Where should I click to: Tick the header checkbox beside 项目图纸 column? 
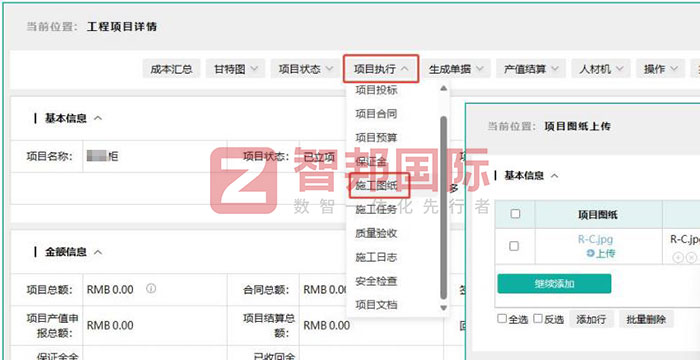(x=515, y=214)
